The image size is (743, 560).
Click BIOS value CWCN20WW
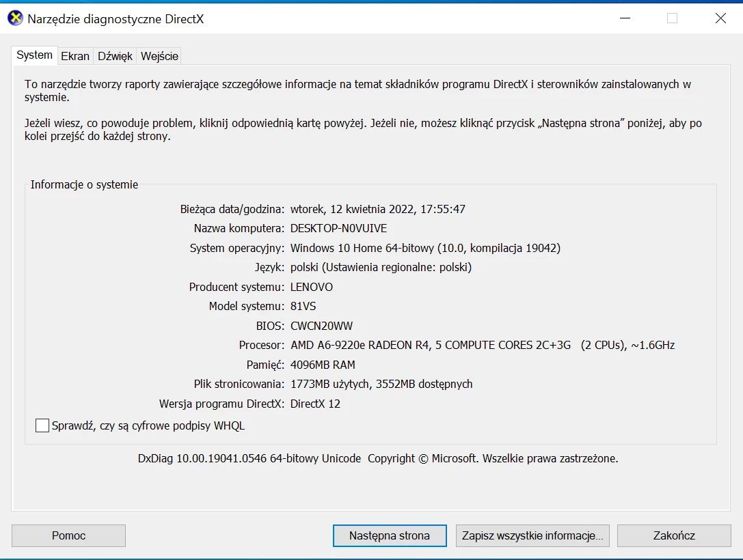click(321, 326)
